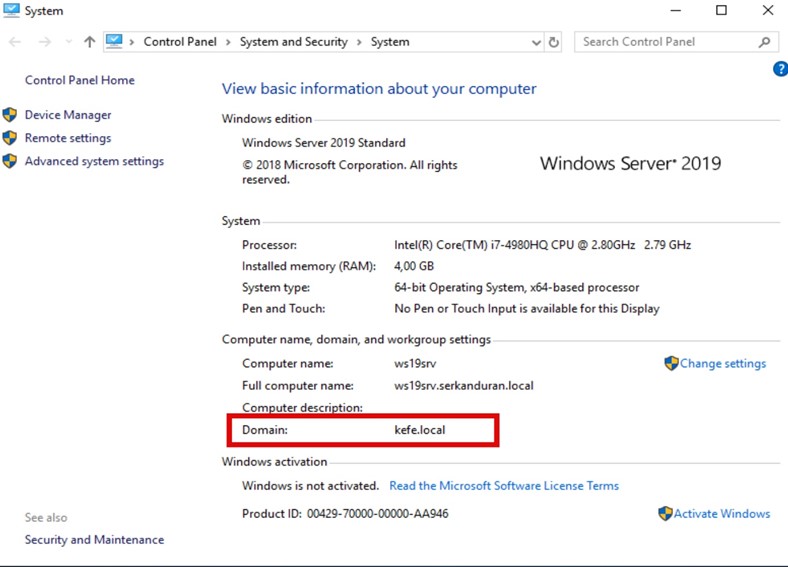
Task: Open Advanced system settings link
Action: 94,161
